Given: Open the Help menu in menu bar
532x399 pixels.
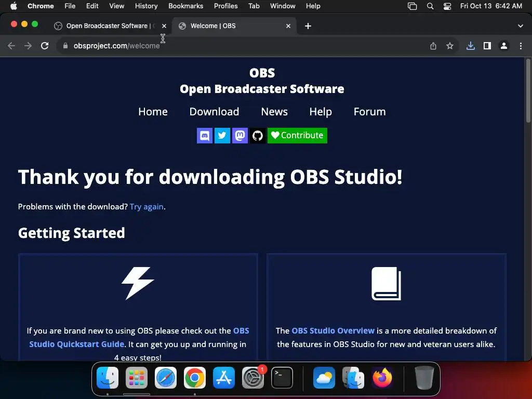Looking at the screenshot, I should 313,6.
